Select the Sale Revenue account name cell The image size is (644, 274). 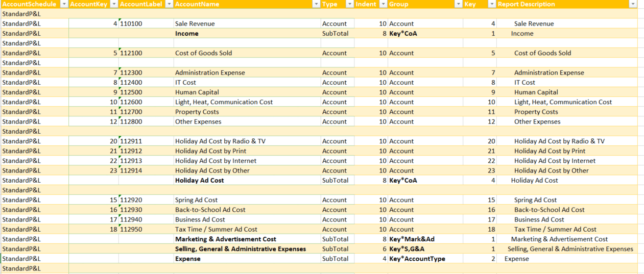[247, 23]
